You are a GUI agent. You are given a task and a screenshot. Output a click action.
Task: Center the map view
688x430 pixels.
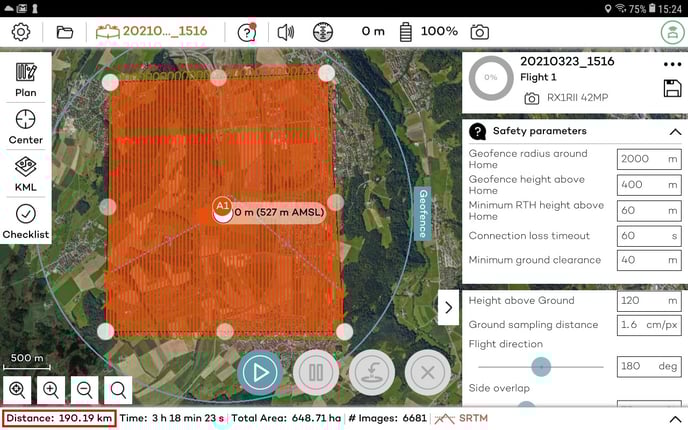[x=26, y=127]
